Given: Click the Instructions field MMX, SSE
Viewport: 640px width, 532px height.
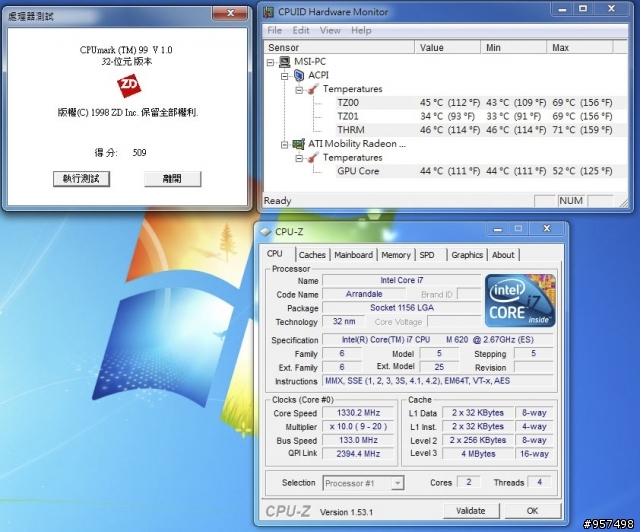Looking at the screenshot, I should (x=438, y=381).
